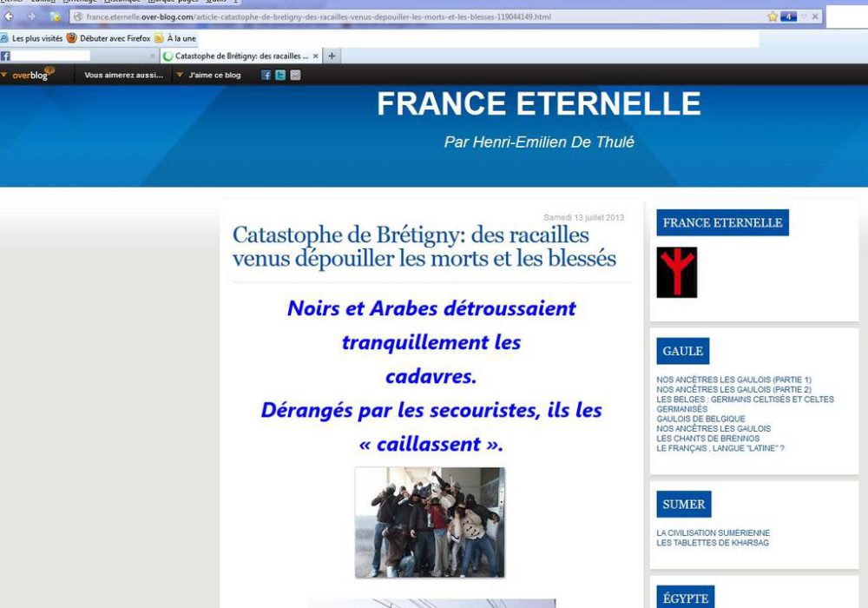Click the GAULE sidebar heading
Screen dimensions: 868x608
tap(682, 351)
